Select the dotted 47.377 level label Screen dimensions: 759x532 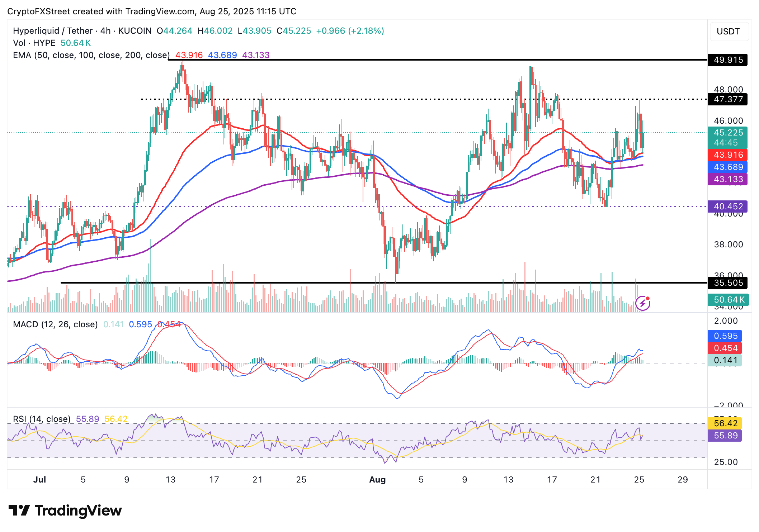coord(728,99)
